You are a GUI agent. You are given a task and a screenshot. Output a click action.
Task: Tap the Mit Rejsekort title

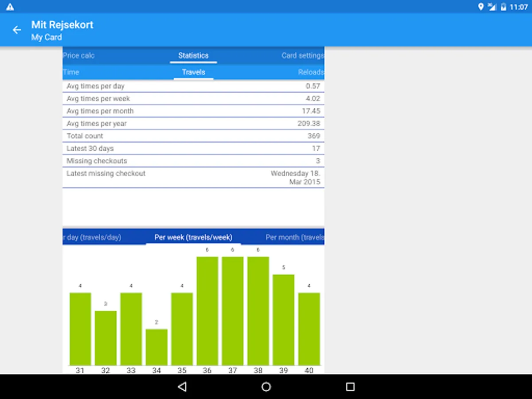coord(63,25)
